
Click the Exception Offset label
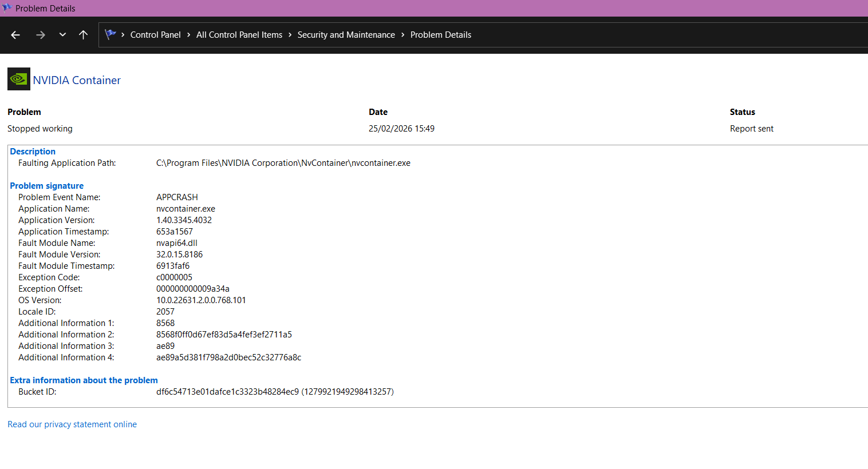(50, 289)
